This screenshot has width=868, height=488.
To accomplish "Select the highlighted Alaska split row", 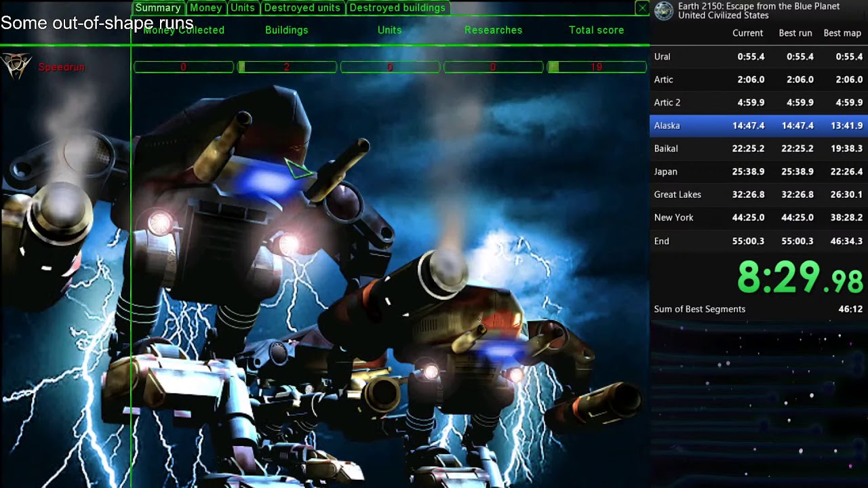I will click(759, 126).
